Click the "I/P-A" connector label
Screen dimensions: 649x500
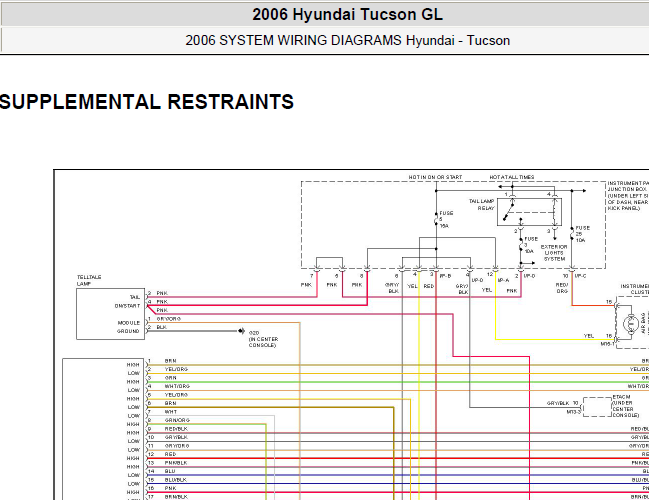click(x=503, y=280)
